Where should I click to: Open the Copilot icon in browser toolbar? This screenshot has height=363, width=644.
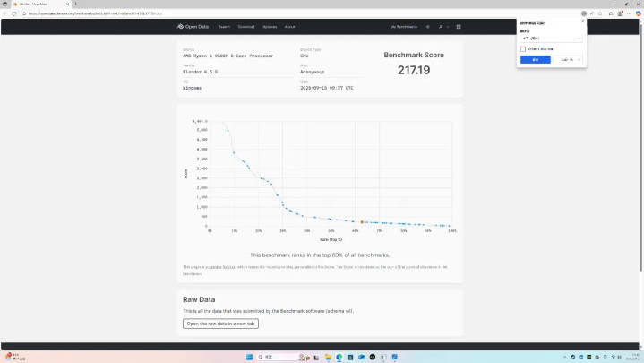(x=639, y=13)
